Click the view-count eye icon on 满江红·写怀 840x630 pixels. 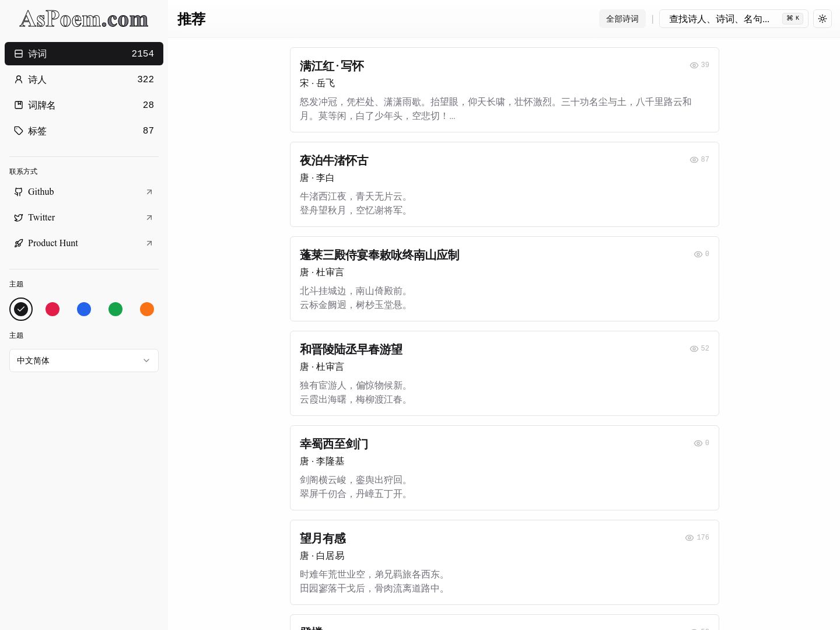pyautogui.click(x=694, y=65)
